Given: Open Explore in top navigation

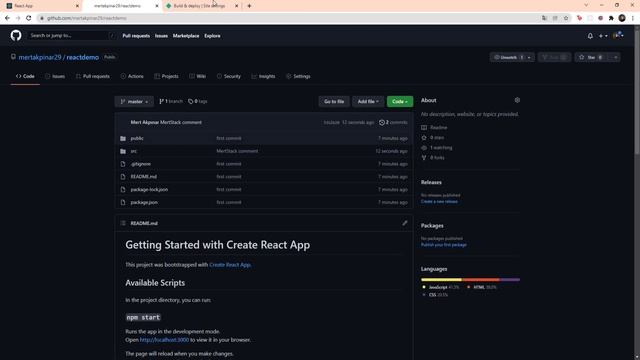Looking at the screenshot, I should 212,36.
